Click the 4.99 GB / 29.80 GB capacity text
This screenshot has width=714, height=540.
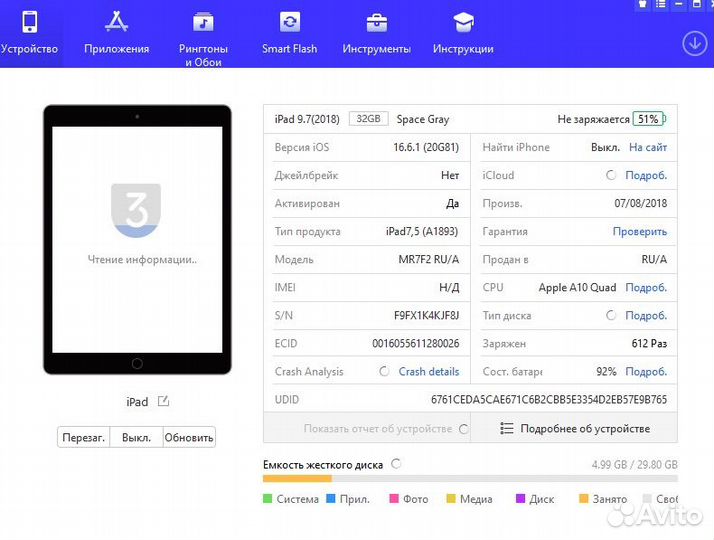point(634,465)
